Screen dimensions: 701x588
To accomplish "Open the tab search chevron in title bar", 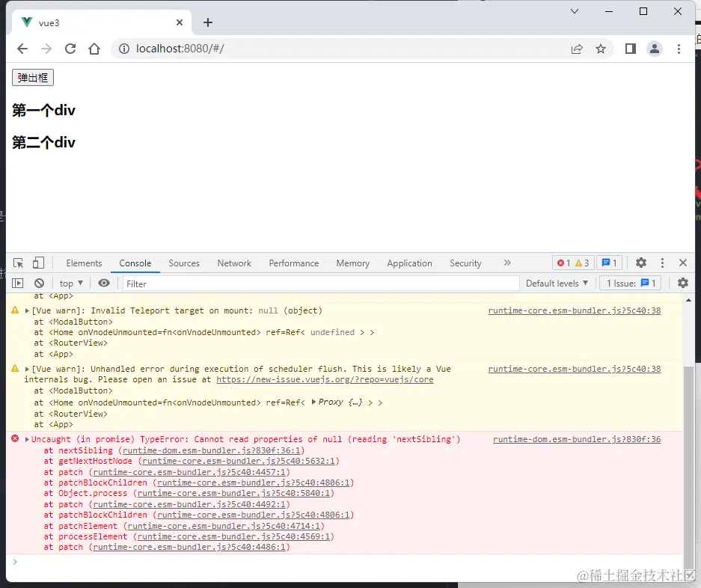I will (x=575, y=12).
